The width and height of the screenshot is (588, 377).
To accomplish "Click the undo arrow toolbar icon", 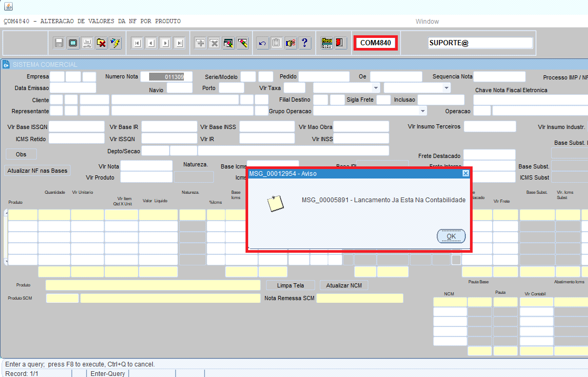I will pyautogui.click(x=262, y=43).
